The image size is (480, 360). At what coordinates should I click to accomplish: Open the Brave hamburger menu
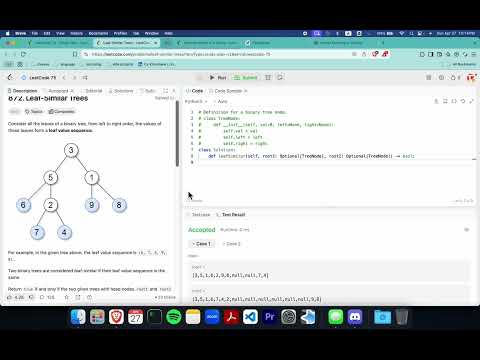click(x=474, y=54)
